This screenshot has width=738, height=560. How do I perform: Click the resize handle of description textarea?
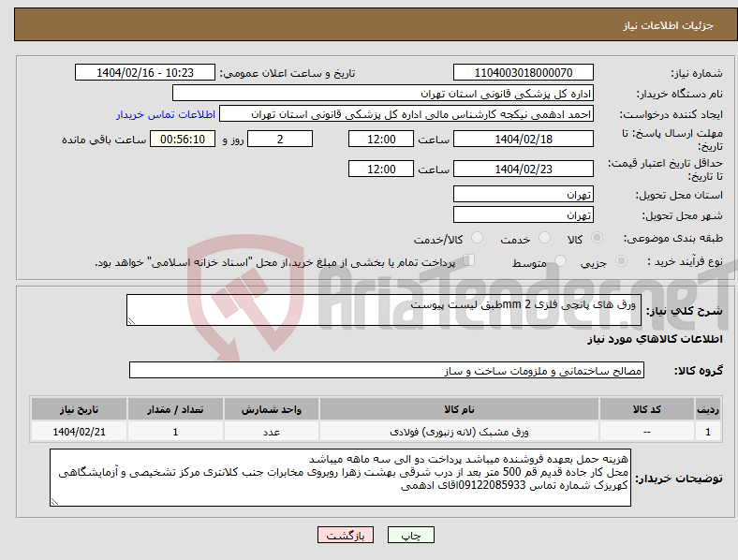point(131,321)
